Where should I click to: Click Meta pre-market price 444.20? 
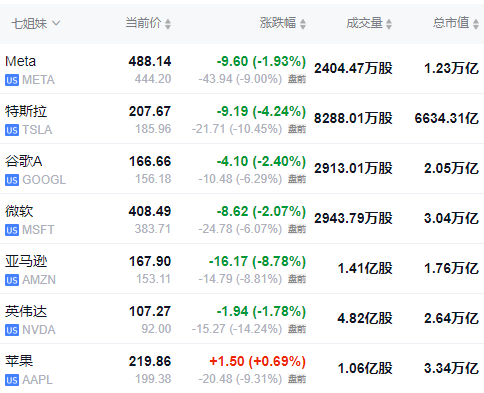coord(153,79)
